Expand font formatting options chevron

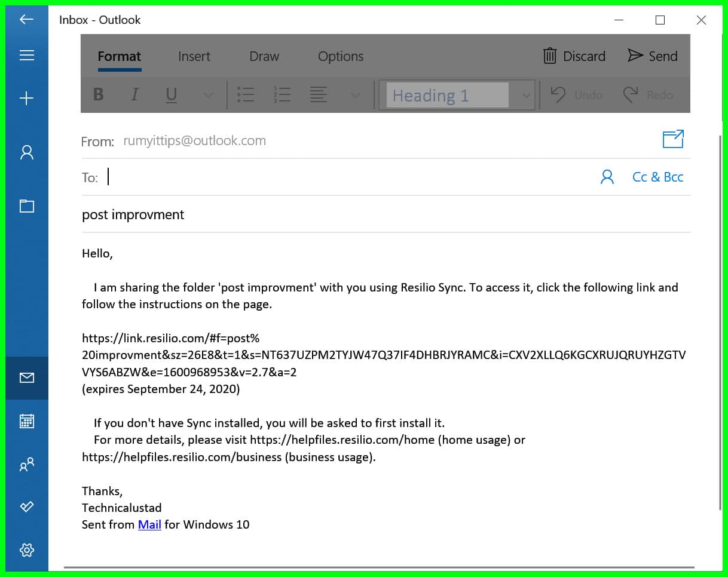(x=208, y=95)
